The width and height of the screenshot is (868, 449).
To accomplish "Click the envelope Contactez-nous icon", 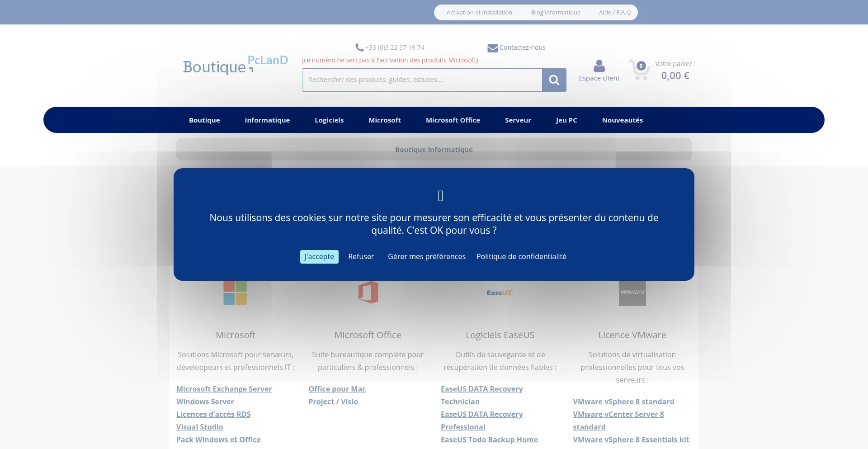I will point(492,48).
